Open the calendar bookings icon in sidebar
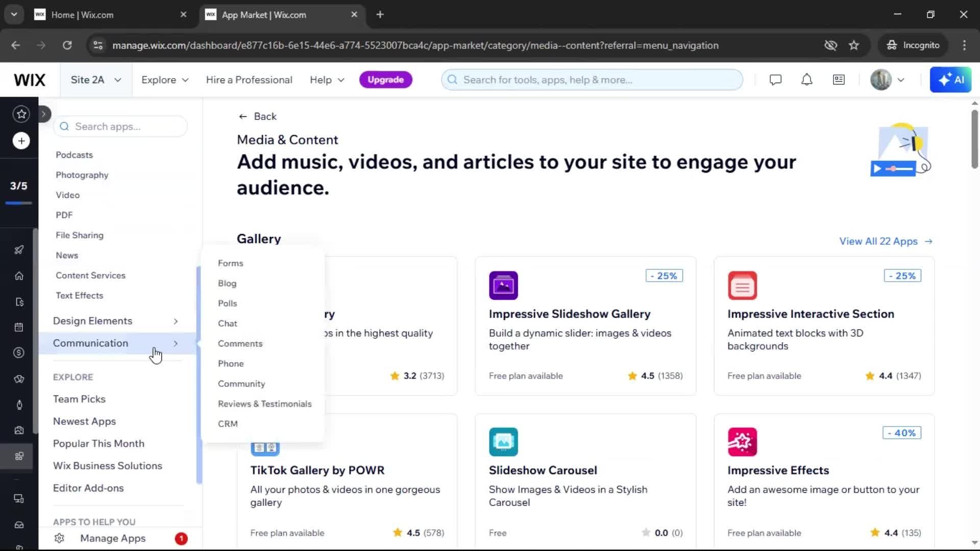The image size is (980, 551). [19, 327]
